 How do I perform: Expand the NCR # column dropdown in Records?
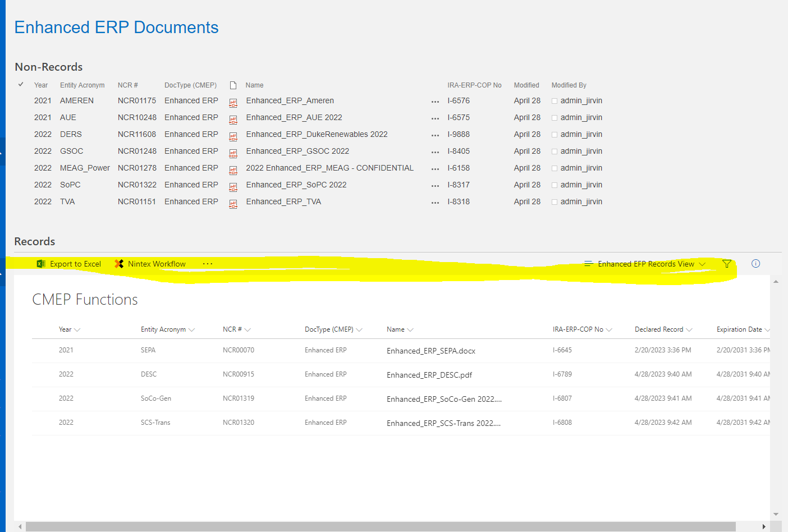[248, 330]
